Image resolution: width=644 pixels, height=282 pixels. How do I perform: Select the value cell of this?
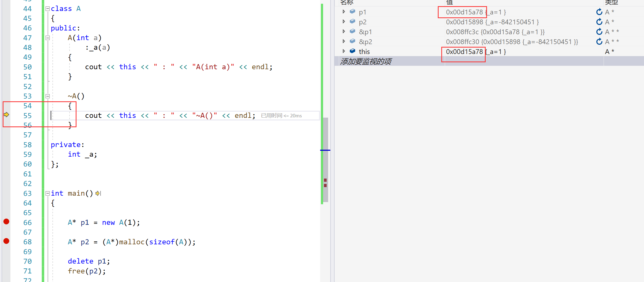(476, 52)
